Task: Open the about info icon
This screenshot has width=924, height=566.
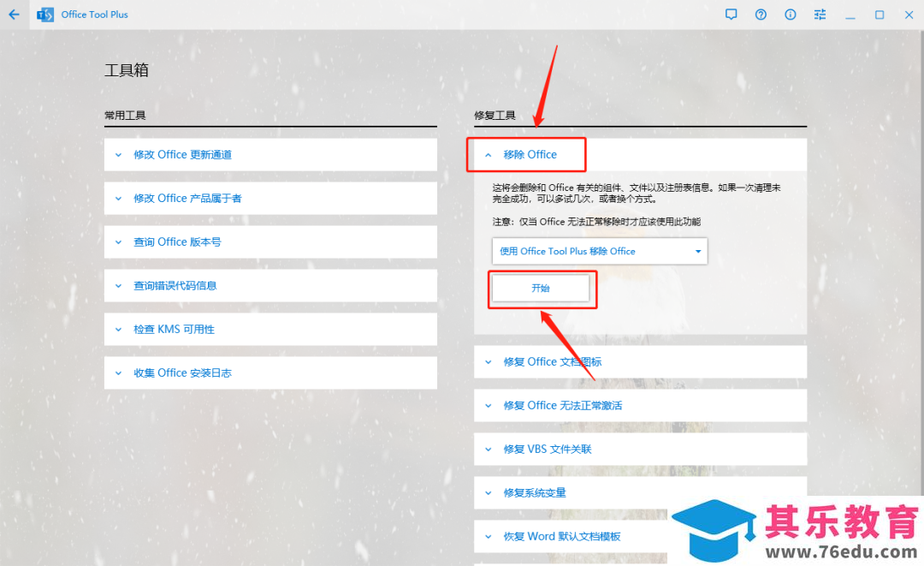Action: coord(791,15)
